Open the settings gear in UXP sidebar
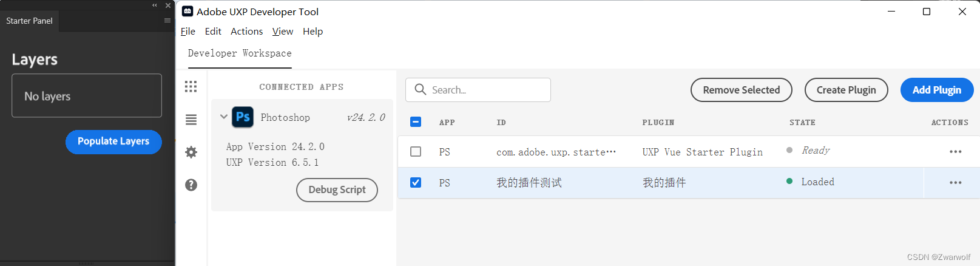The width and height of the screenshot is (980, 266). pyautogui.click(x=191, y=152)
